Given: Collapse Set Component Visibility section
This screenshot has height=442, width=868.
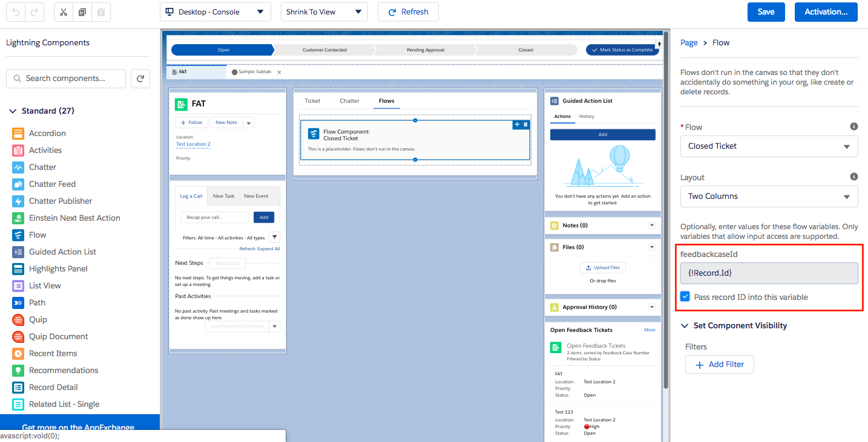Looking at the screenshot, I should tap(685, 326).
